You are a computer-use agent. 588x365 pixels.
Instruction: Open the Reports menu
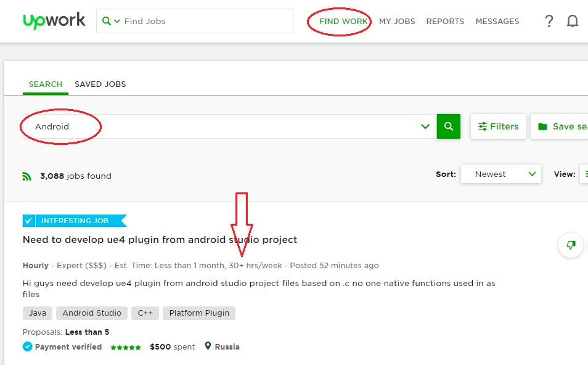(445, 22)
